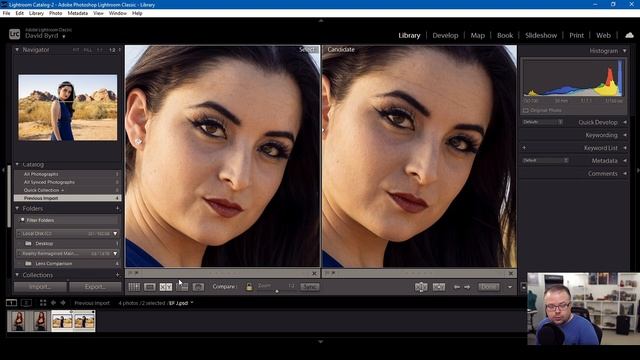This screenshot has width=640, height=360.
Task: Open the Help menu
Action: (x=137, y=13)
